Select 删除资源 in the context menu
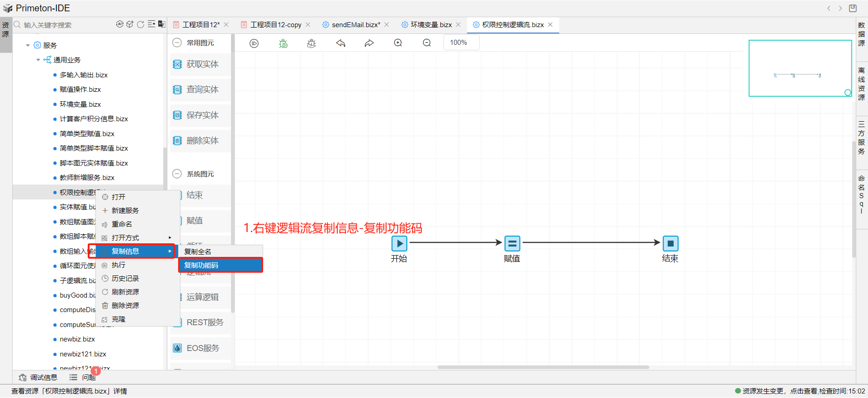868x398 pixels. pyautogui.click(x=125, y=305)
